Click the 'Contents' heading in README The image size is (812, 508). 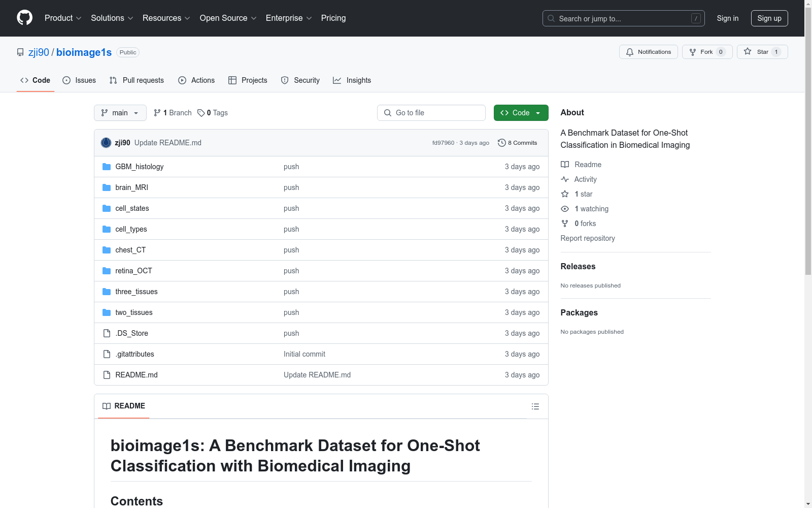pos(137,501)
